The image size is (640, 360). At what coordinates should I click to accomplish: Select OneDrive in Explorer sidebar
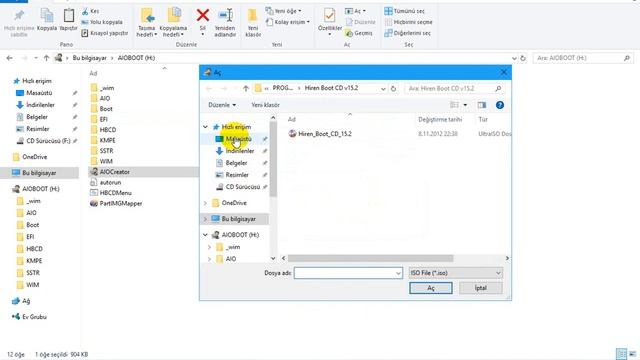point(35,157)
